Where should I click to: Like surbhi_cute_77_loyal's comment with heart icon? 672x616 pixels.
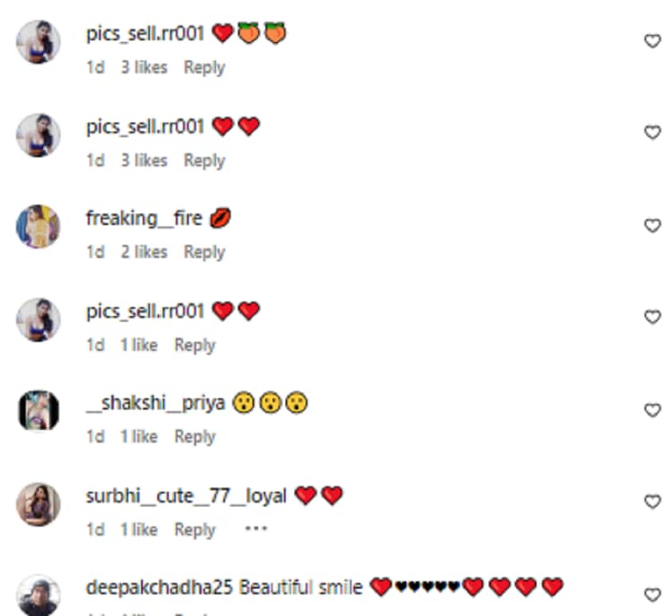[x=652, y=501]
